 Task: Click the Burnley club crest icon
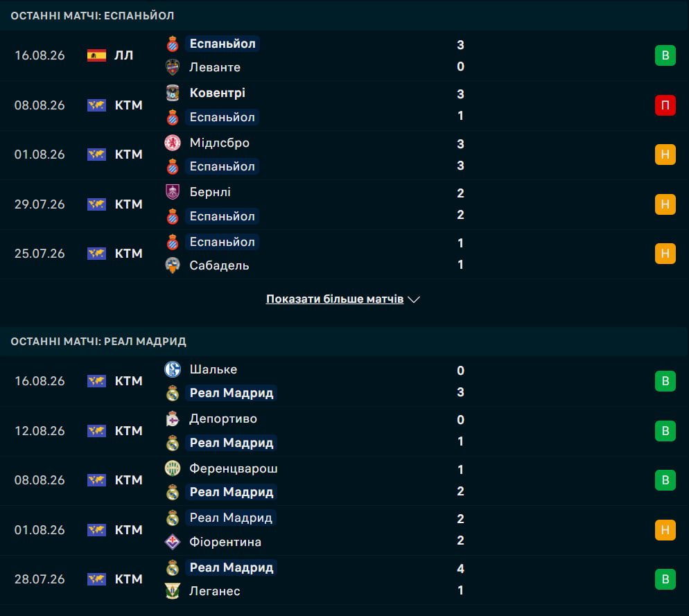(173, 192)
